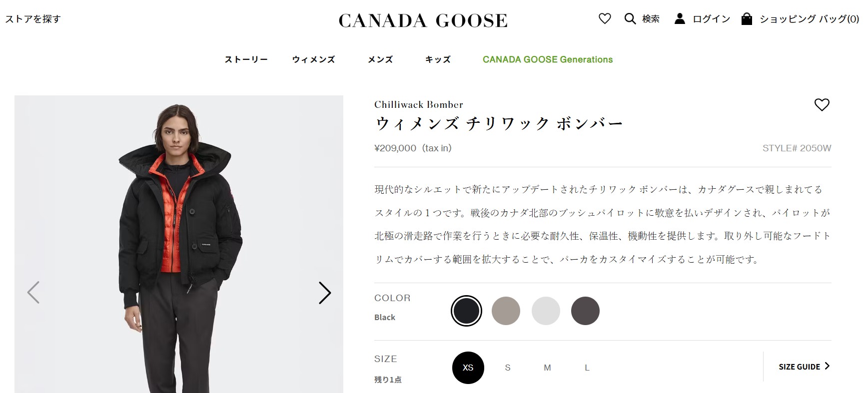Open the ウィメンズ menu

pos(313,59)
